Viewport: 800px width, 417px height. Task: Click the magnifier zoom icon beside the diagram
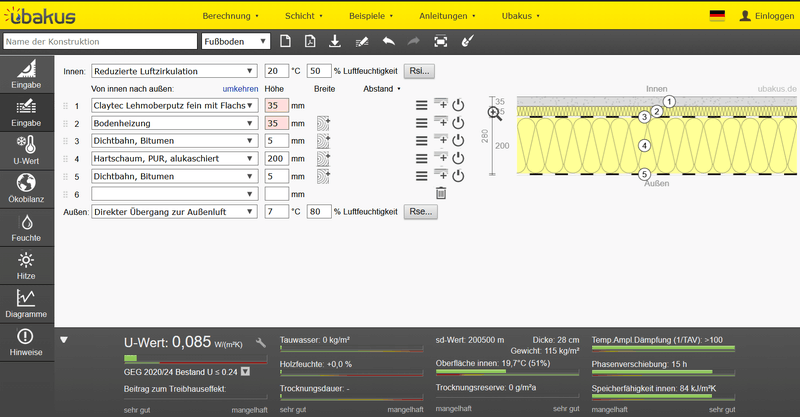coord(495,114)
